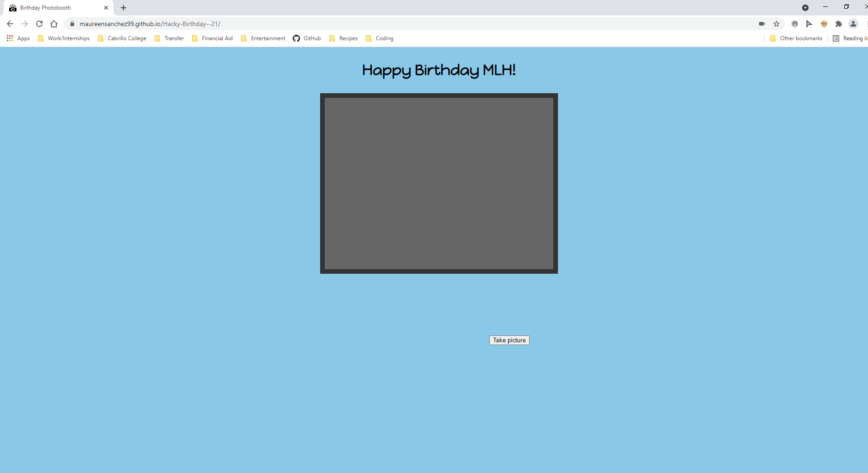
Task: Open the Coding bookmark folder
Action: [x=380, y=38]
